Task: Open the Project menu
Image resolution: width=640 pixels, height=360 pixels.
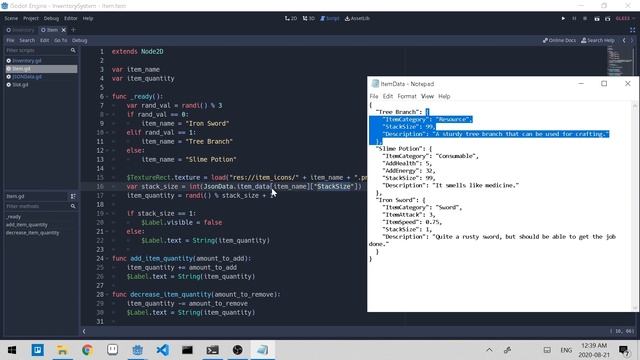Action: pyautogui.click(x=31, y=18)
